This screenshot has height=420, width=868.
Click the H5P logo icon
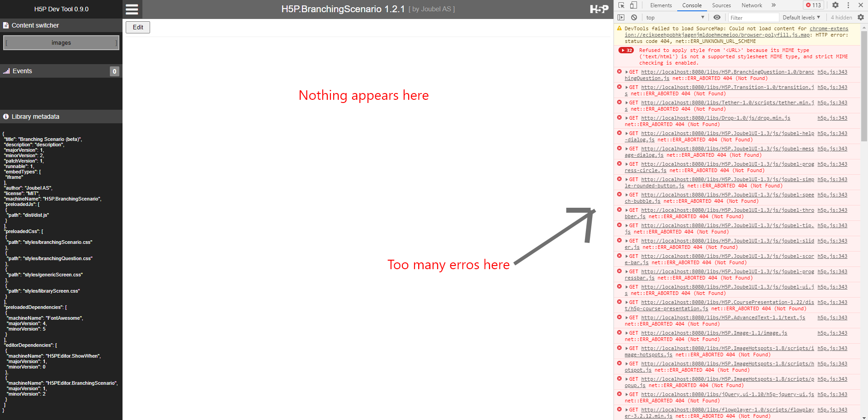(x=599, y=9)
